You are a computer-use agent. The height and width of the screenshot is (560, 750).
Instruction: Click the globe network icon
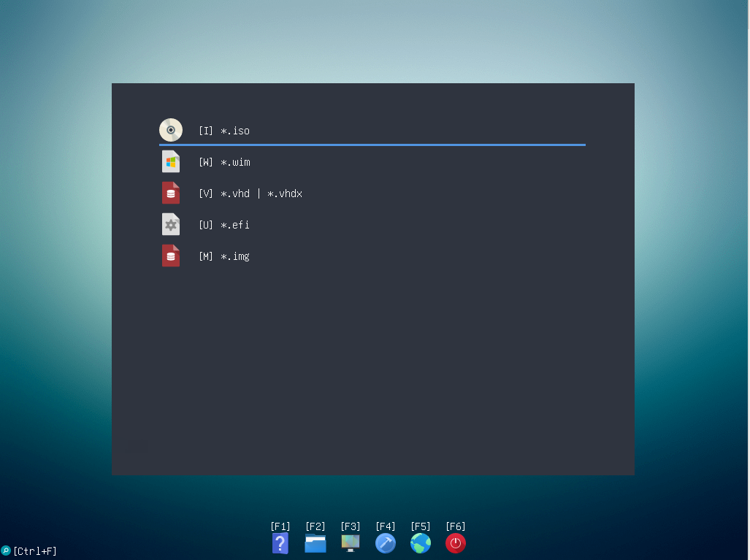tap(421, 543)
